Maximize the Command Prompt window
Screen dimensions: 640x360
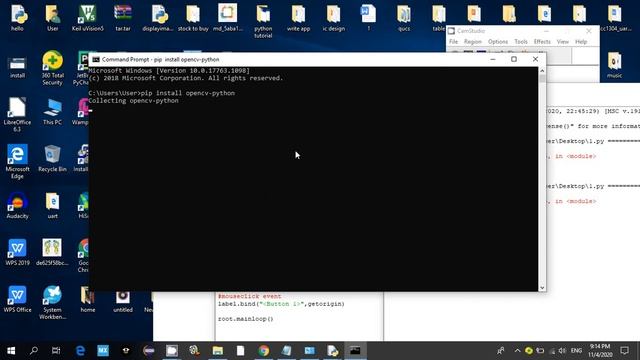514,59
